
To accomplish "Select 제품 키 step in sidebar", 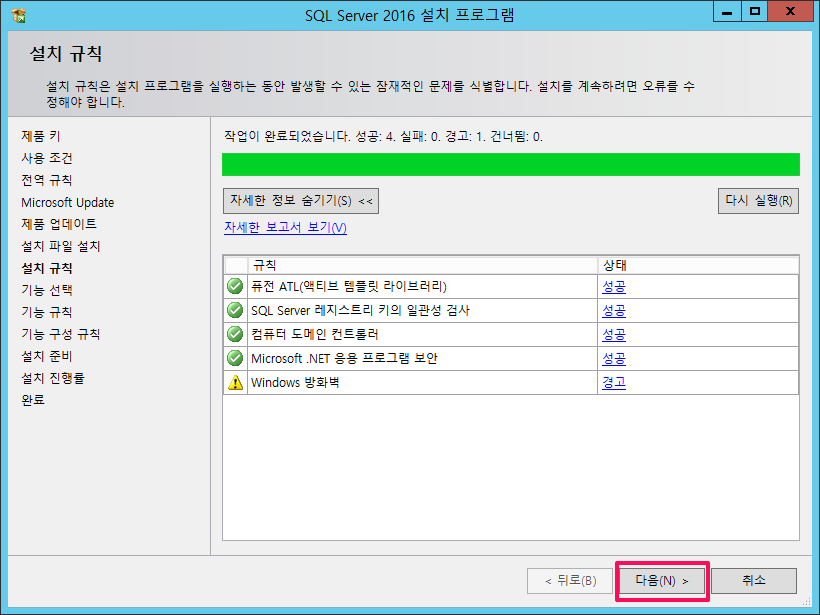I will coord(41,136).
